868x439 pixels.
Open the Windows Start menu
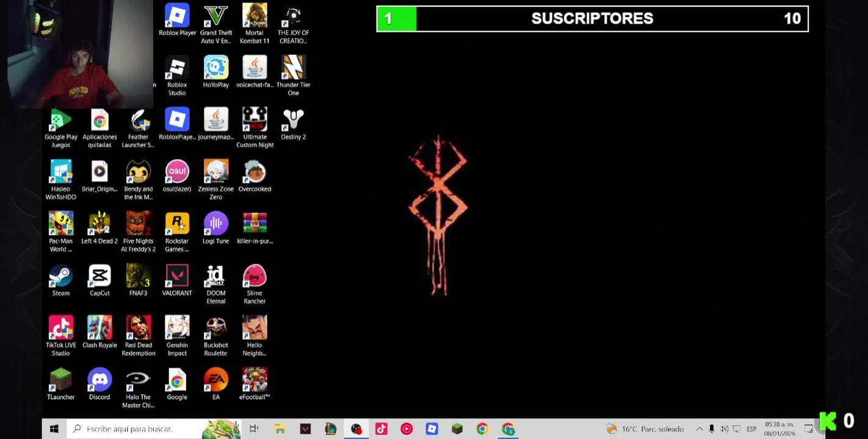tap(54, 429)
